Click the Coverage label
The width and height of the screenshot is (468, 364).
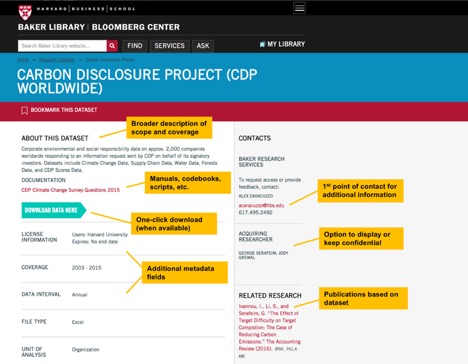pyautogui.click(x=35, y=267)
